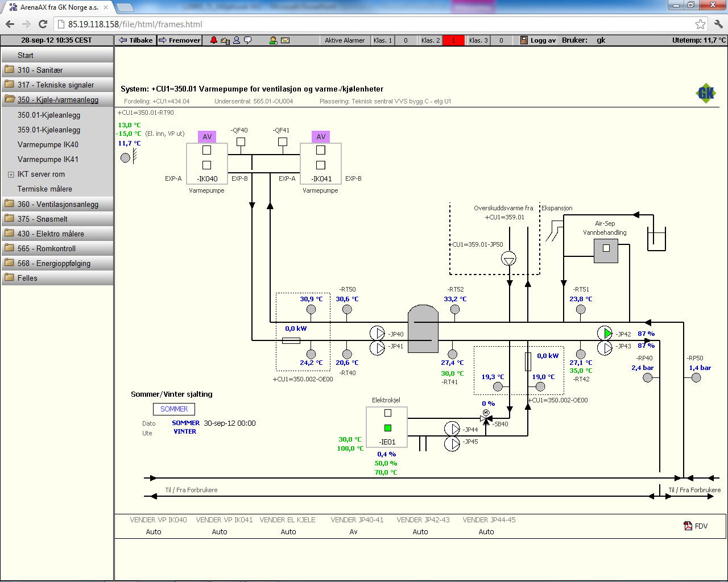The width and height of the screenshot is (728, 582).
Task: Click the -QF41 status box
Action: pos(283,142)
